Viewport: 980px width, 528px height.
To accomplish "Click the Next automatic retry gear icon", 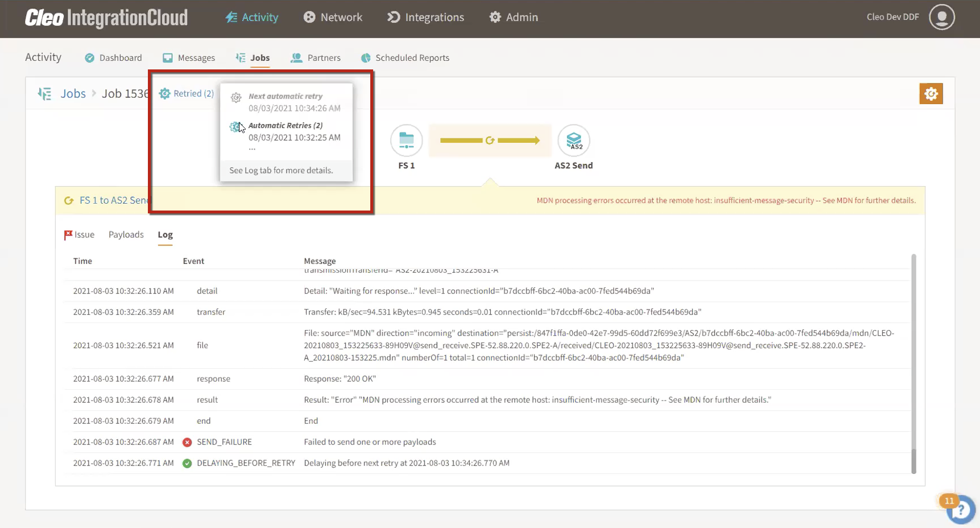I will [x=236, y=98].
